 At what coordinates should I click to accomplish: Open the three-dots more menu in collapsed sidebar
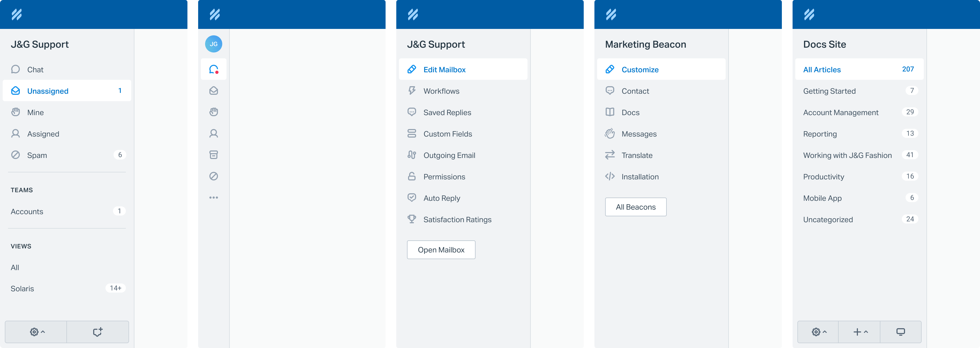(x=213, y=197)
